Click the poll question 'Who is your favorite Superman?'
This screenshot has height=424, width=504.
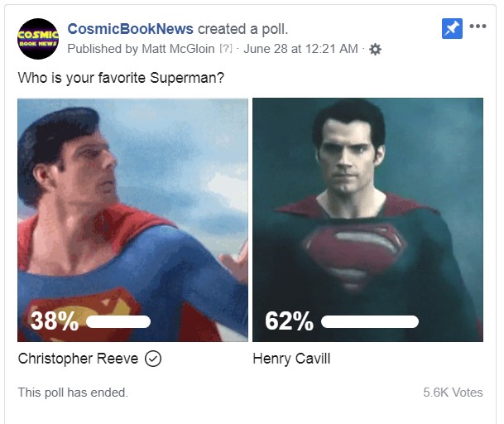(x=121, y=78)
